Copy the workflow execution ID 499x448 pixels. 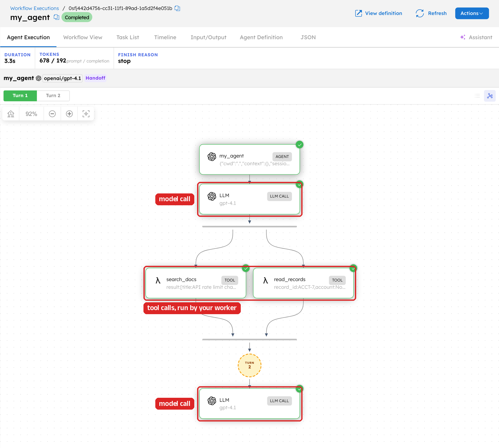point(177,8)
